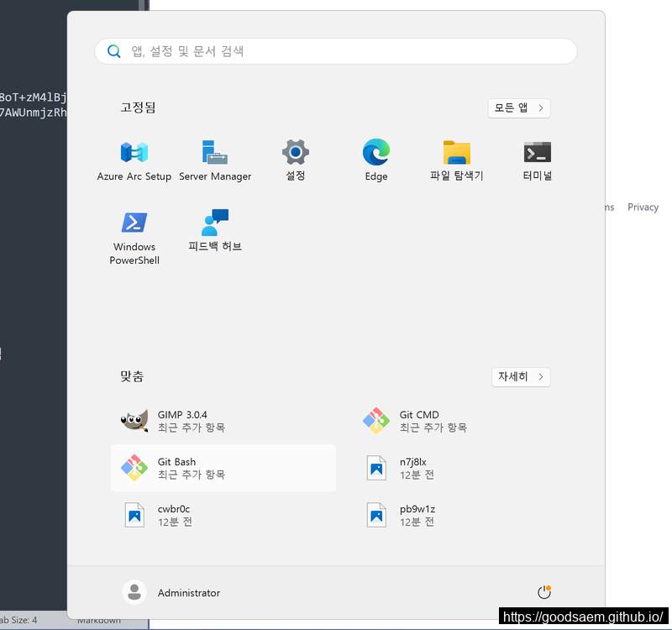Launch Git Bash from recommendations

(223, 468)
